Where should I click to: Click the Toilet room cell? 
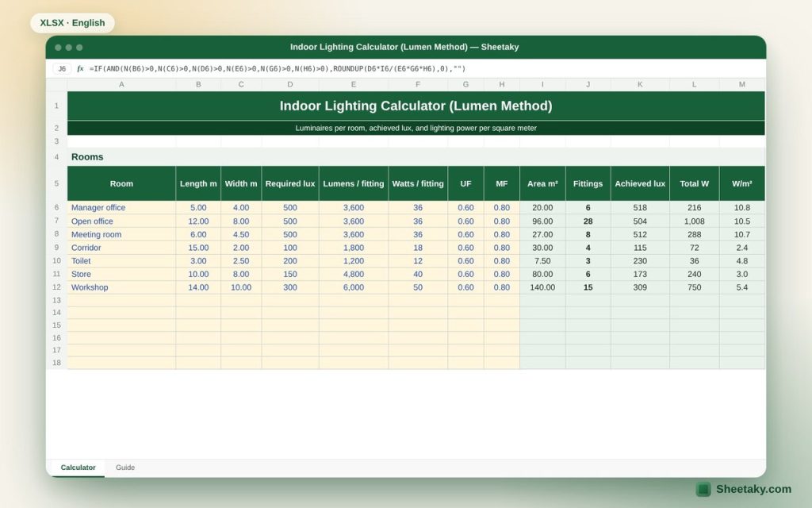121,260
